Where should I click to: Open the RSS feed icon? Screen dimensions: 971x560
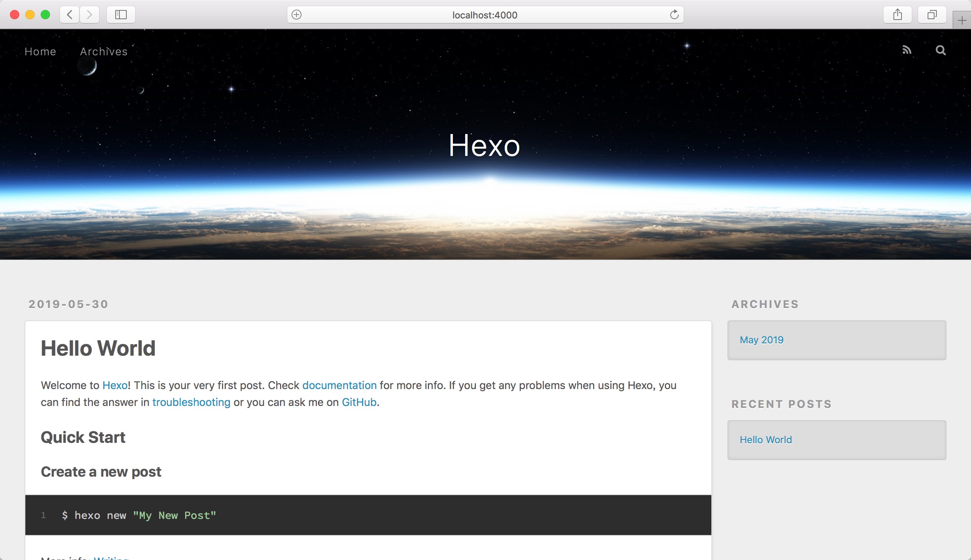coord(907,50)
